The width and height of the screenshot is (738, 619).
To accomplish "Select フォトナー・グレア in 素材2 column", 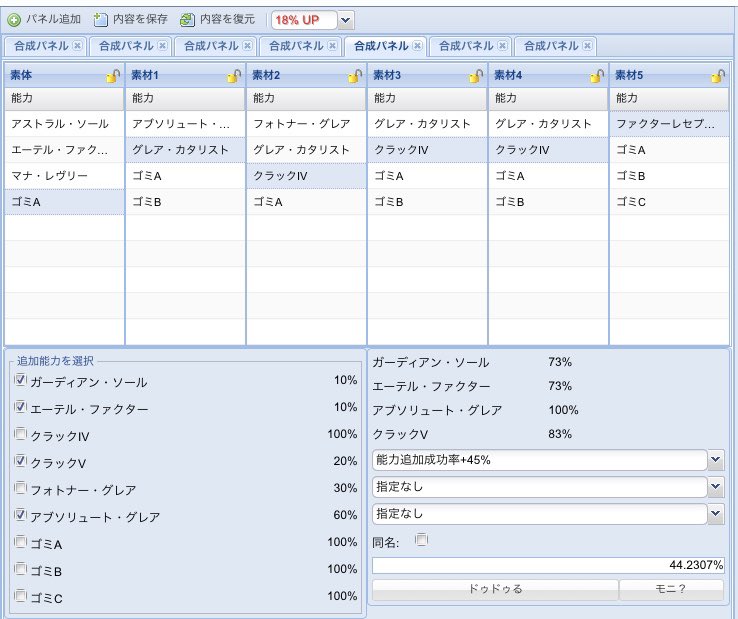I will 306,124.
